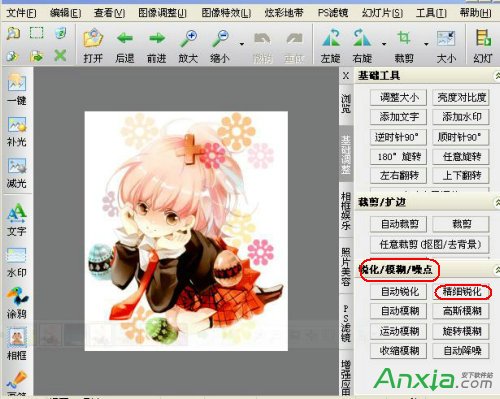Click the 运动模糊 button

tap(399, 331)
